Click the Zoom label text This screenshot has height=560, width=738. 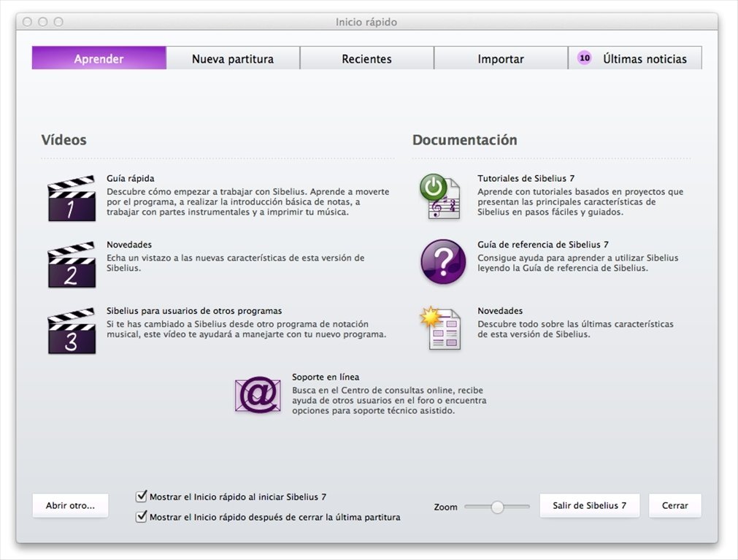pos(445,507)
